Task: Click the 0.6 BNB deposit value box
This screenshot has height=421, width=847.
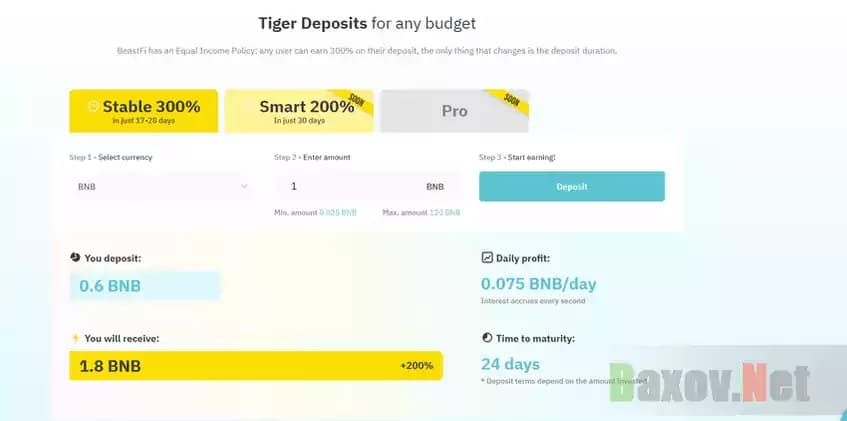Action: pyautogui.click(x=144, y=286)
